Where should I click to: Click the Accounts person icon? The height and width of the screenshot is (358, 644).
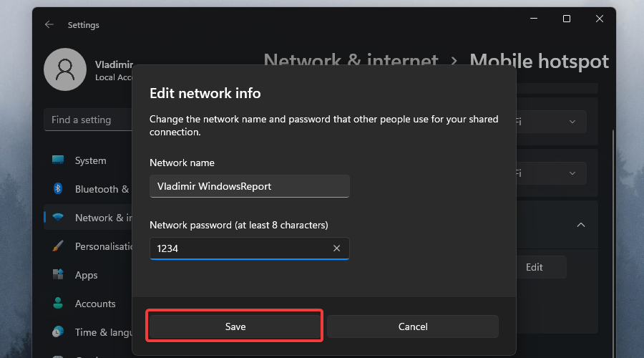click(x=58, y=304)
